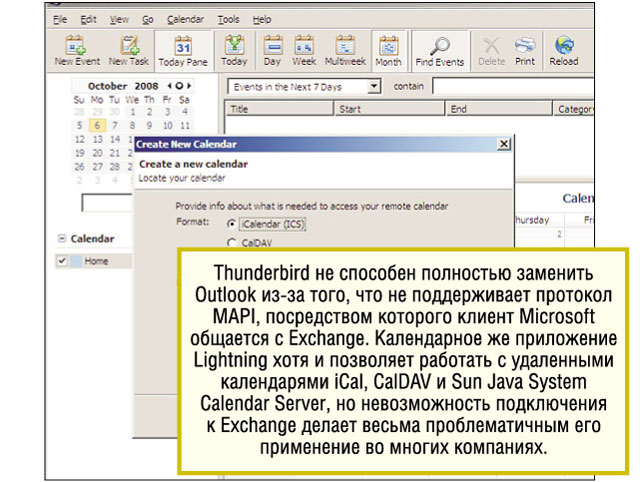Select the iCalendar (ICS) format option
The image size is (640, 482).
tap(231, 224)
